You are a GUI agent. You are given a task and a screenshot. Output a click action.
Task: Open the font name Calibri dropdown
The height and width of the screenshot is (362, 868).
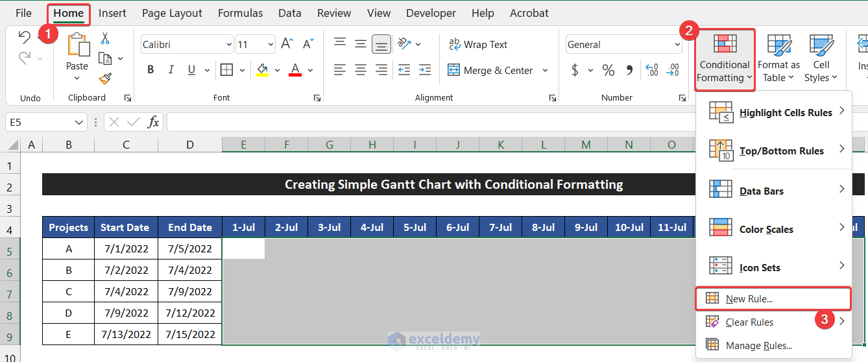pos(229,45)
